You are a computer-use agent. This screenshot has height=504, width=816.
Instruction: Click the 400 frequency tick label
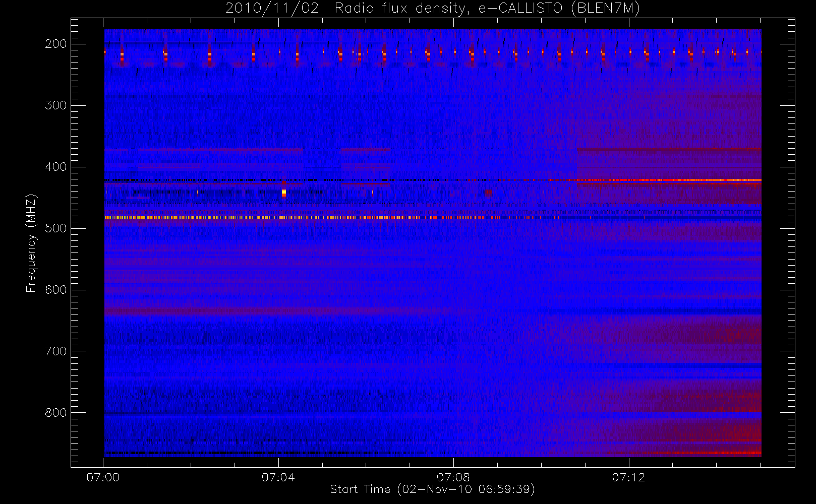click(x=56, y=167)
